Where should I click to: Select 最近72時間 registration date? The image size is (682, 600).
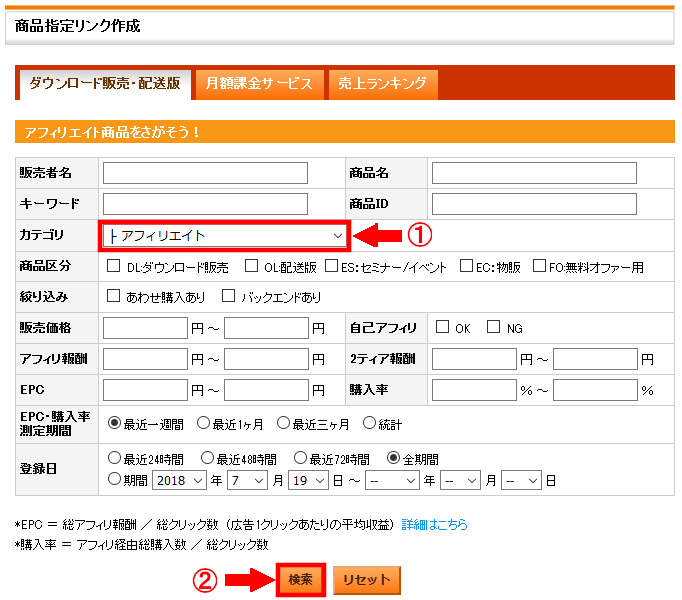click(301, 458)
